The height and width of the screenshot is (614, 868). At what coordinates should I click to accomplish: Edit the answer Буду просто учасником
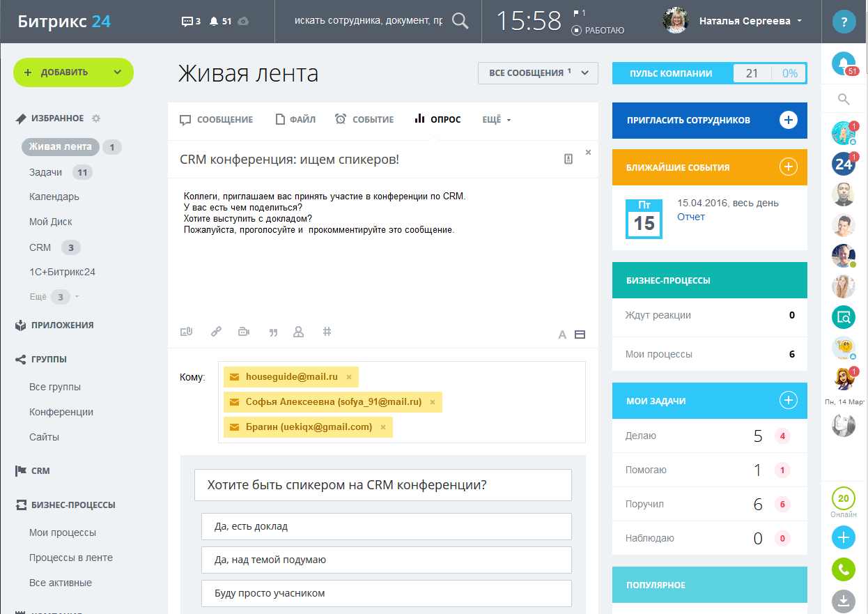(386, 593)
